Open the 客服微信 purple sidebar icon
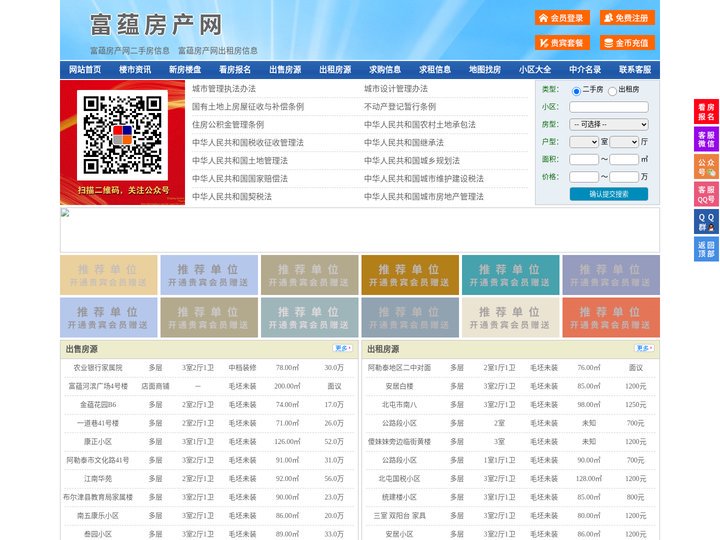The height and width of the screenshot is (540, 720). (706, 139)
